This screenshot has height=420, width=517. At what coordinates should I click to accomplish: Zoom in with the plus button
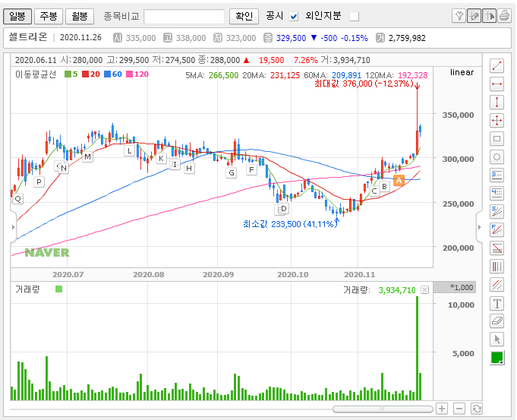click(442, 409)
